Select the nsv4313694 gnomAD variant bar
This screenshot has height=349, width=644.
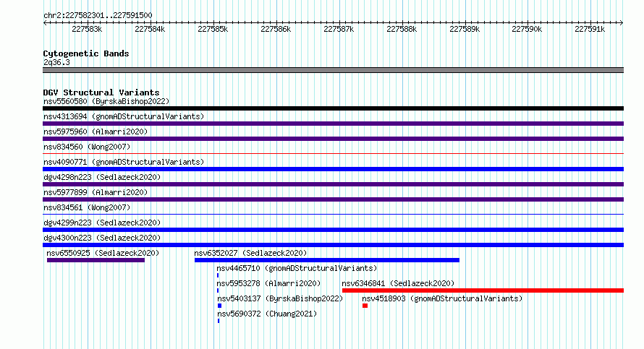333,124
